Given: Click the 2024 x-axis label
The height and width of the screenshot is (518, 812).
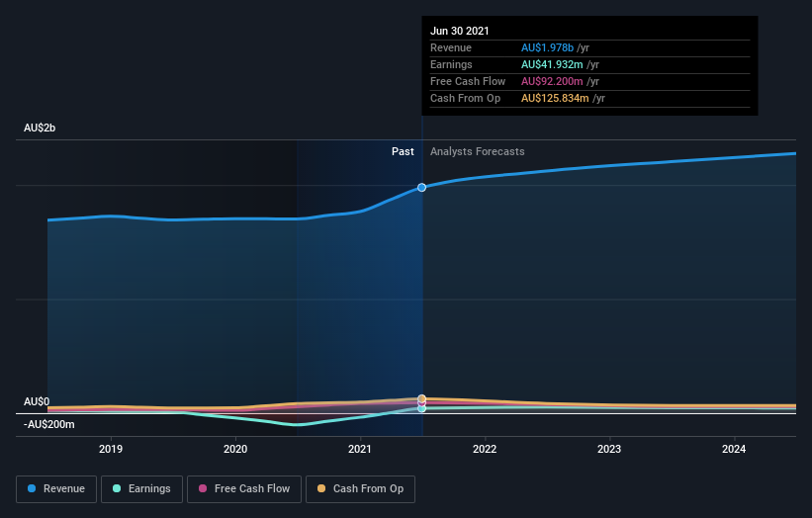Looking at the screenshot, I should click(x=734, y=449).
